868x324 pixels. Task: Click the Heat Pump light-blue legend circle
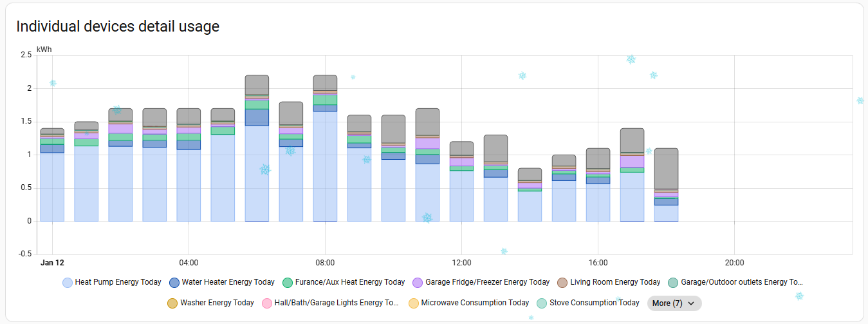pos(67,282)
